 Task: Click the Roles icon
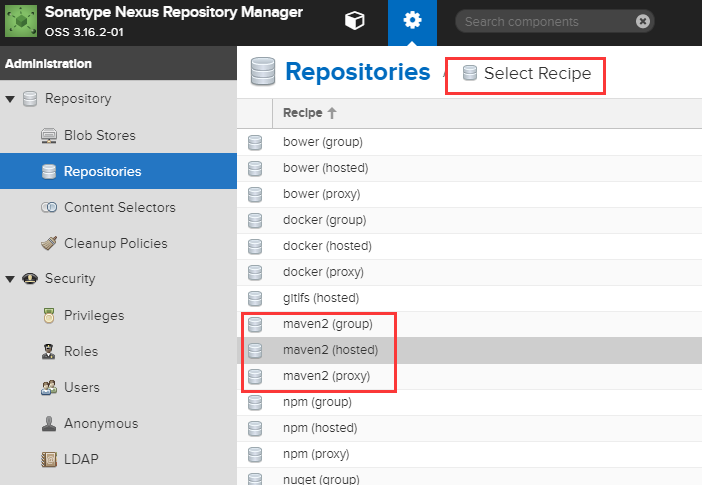pos(48,352)
